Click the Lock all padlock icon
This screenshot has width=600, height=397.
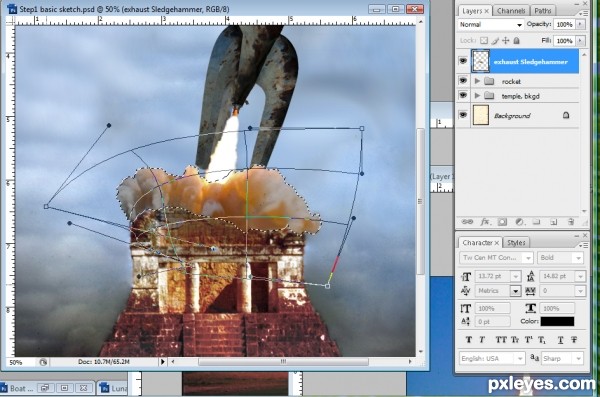point(516,41)
